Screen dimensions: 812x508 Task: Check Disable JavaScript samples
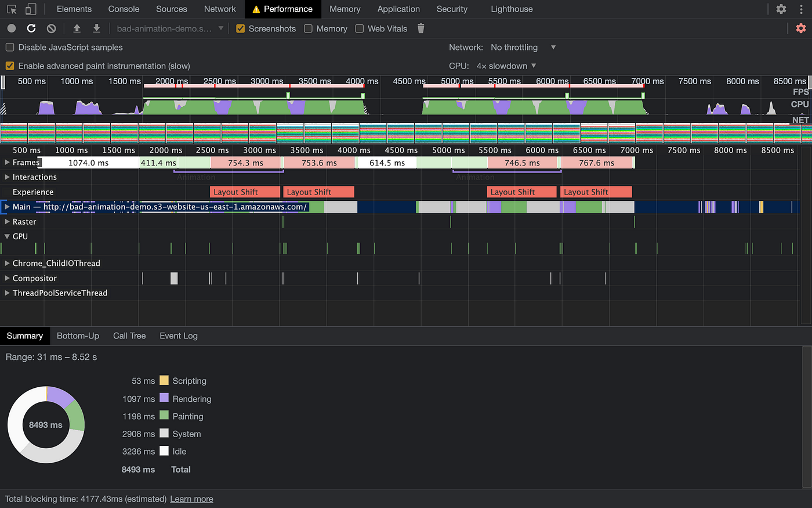tap(10, 48)
